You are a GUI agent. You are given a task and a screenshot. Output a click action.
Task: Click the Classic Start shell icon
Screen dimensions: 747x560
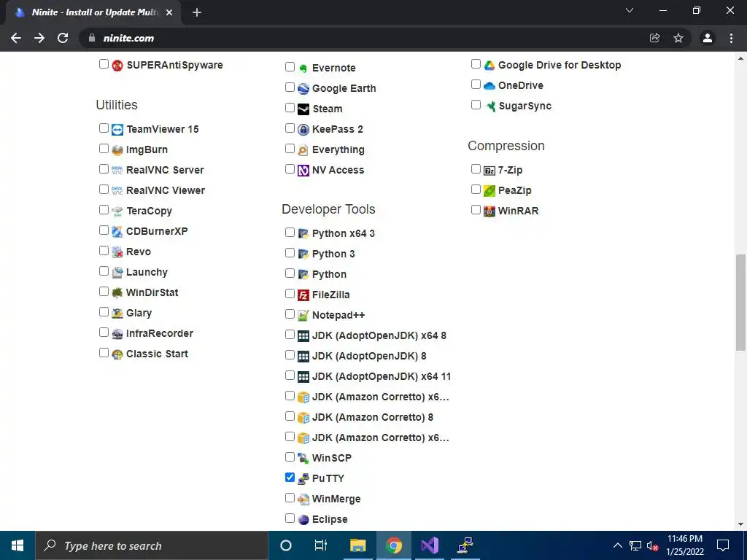(117, 354)
